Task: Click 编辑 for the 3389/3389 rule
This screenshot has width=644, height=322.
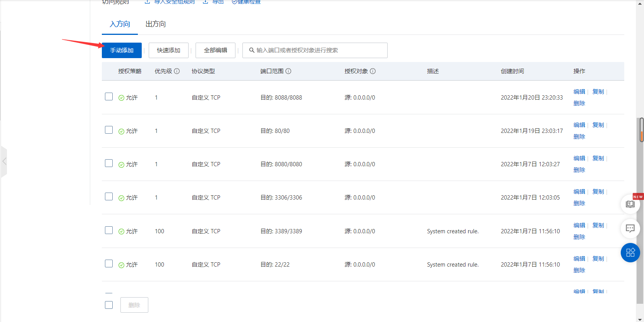Action: click(x=579, y=226)
